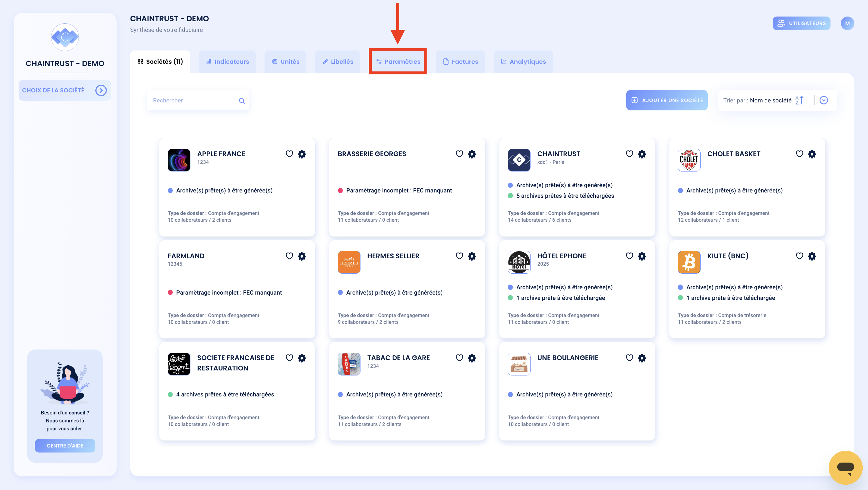
Task: Click the CENTRE D'AIDE button
Action: (65, 445)
